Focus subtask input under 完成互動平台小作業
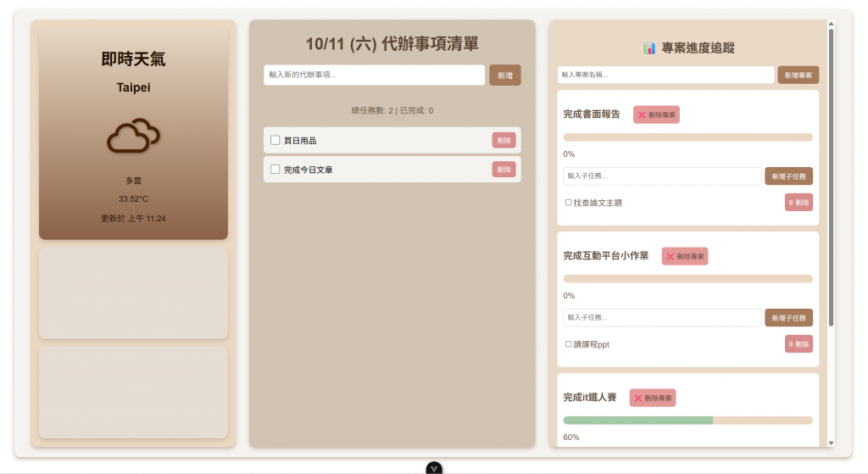 (x=662, y=318)
